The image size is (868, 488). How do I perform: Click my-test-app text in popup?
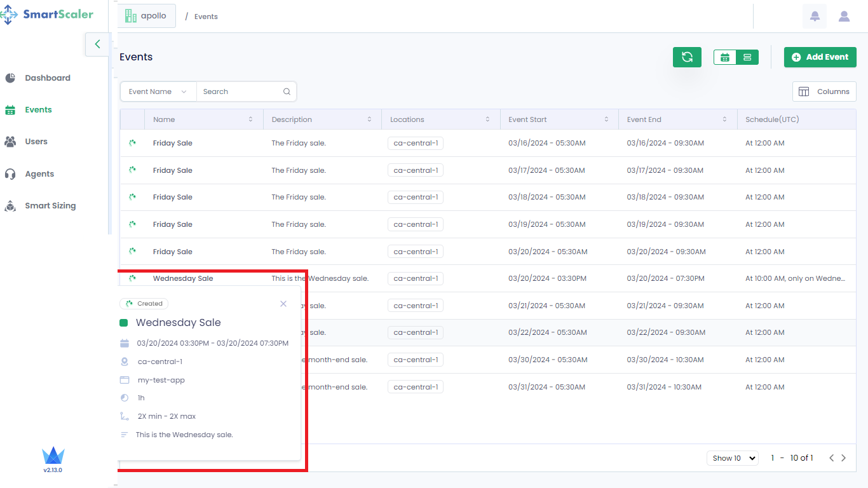161,380
